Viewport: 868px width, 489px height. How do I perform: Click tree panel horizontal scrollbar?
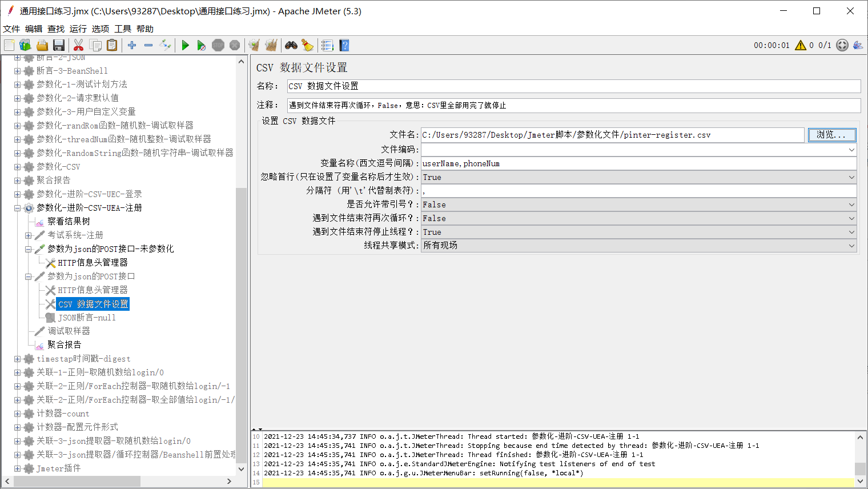77,481
